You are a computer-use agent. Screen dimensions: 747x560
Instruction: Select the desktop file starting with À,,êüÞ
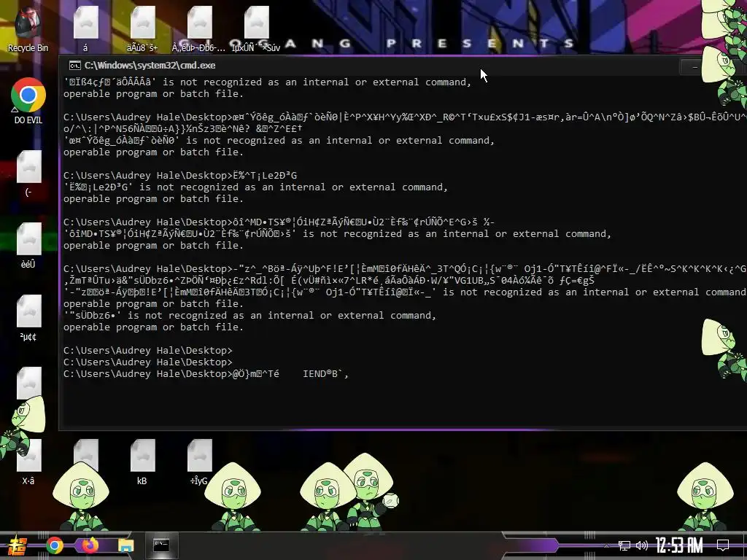pos(199,29)
